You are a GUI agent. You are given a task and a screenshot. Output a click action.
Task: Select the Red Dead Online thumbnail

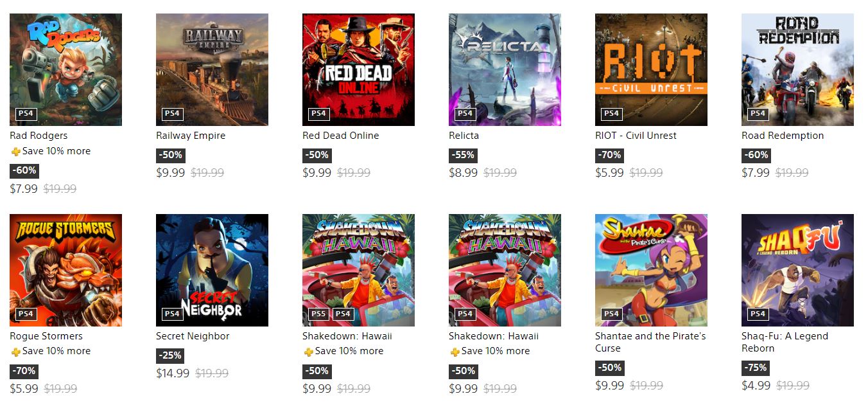click(x=358, y=69)
